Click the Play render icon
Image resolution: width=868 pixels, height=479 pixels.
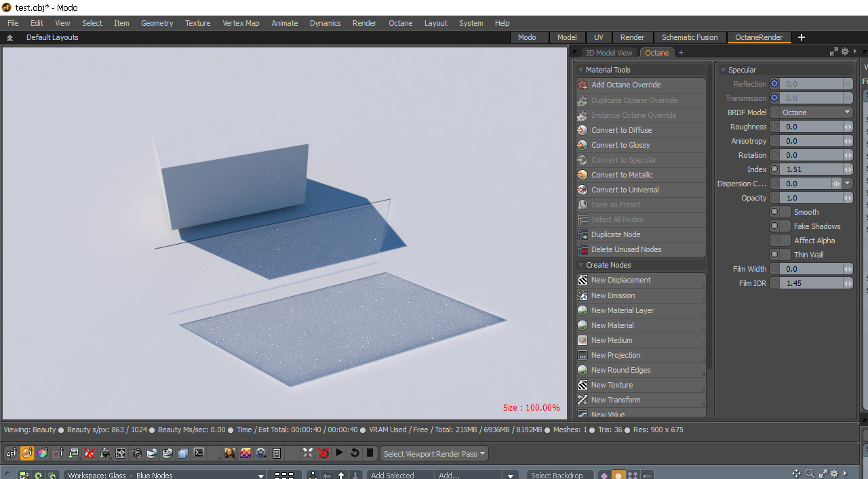tap(339, 453)
